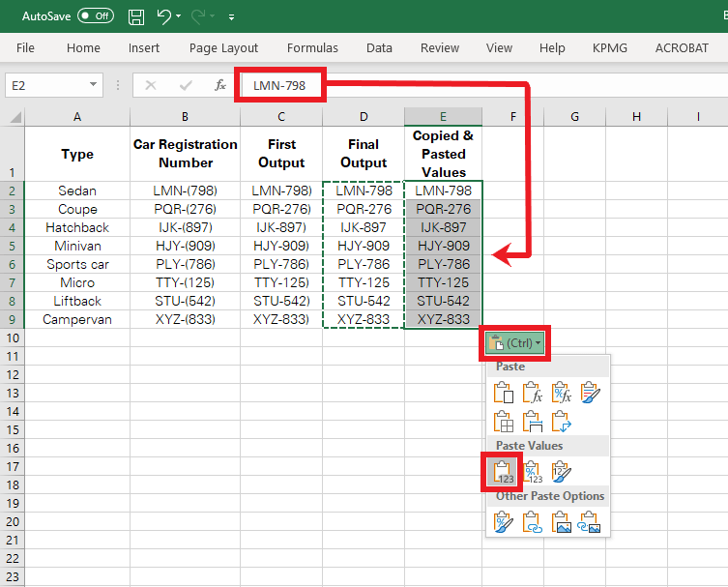
Task: Open the View tab
Action: (x=499, y=47)
